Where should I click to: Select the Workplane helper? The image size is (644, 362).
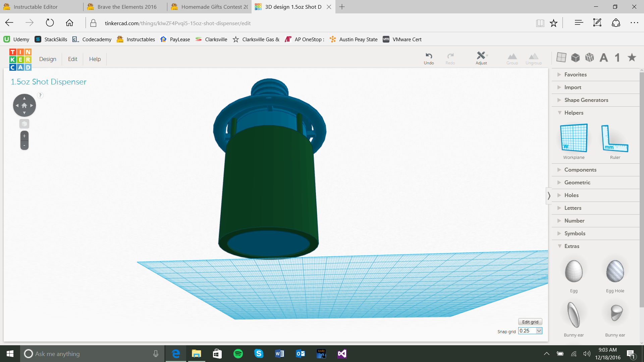(x=574, y=138)
